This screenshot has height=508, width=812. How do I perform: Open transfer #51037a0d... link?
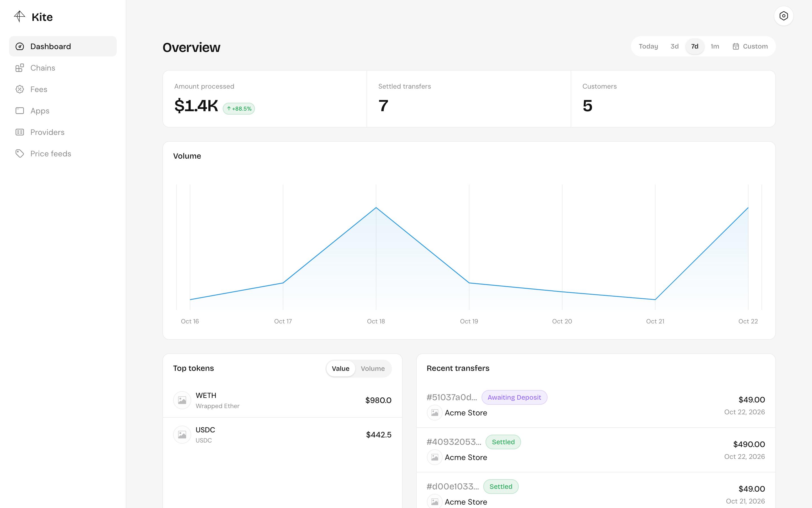point(452,397)
